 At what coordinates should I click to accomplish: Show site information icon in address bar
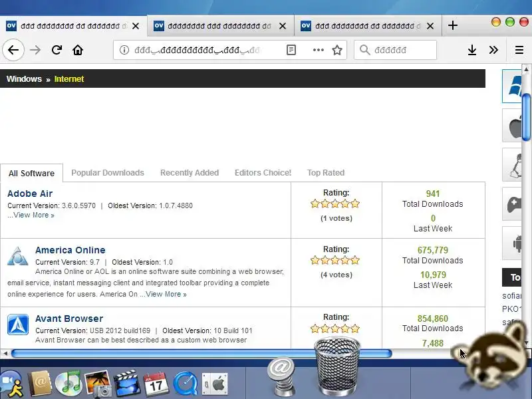pos(124,51)
